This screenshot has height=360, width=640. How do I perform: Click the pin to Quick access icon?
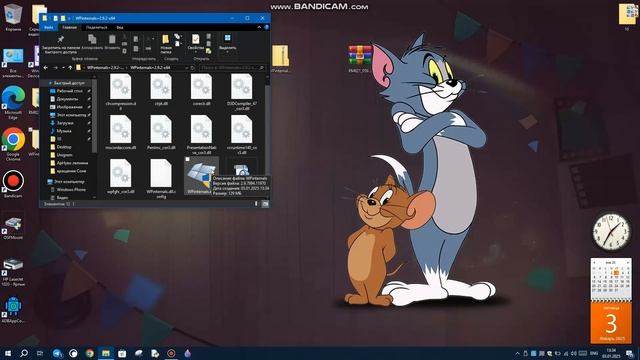coord(61,39)
